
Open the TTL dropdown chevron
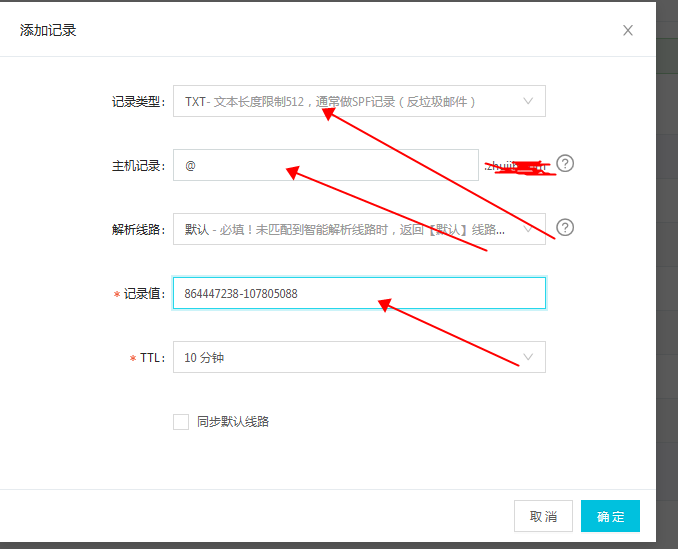tap(528, 357)
